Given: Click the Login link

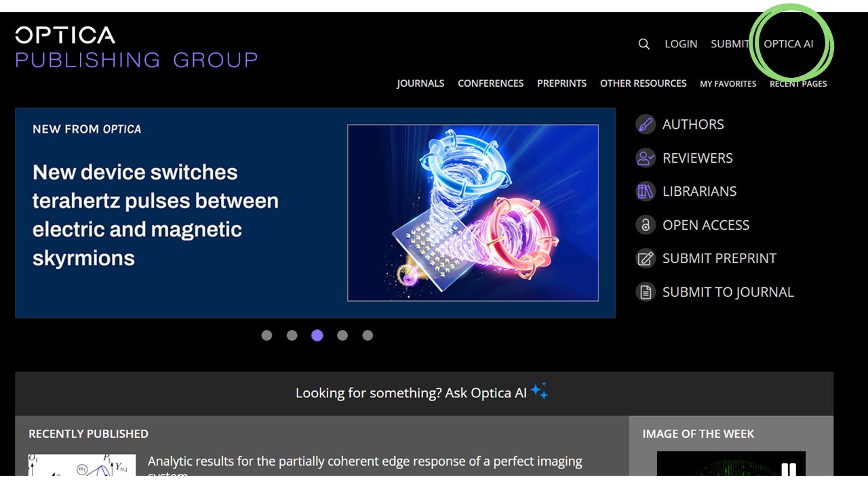Looking at the screenshot, I should point(681,44).
